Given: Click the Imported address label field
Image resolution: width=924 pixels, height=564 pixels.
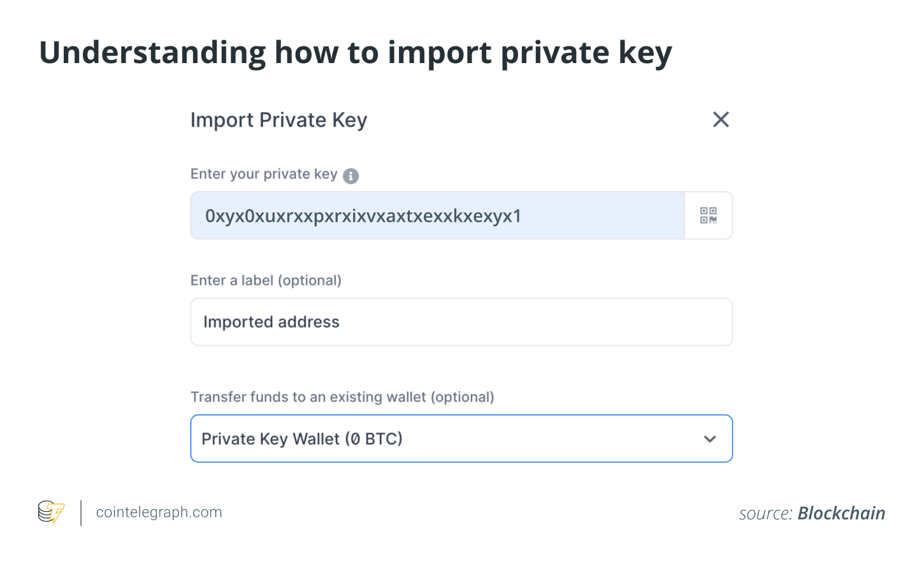Looking at the screenshot, I should (x=461, y=322).
